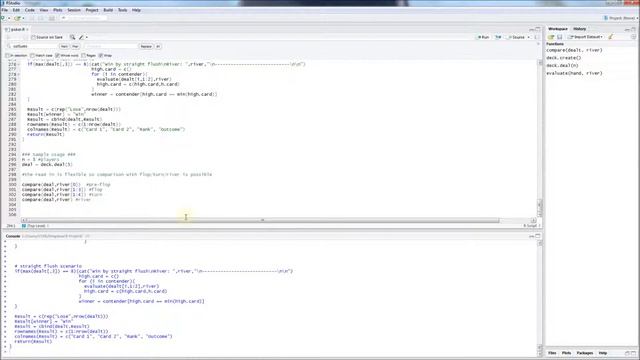This screenshot has height=360, width=640.
Task: Click the Re-run previous region icon
Action: tap(498, 37)
